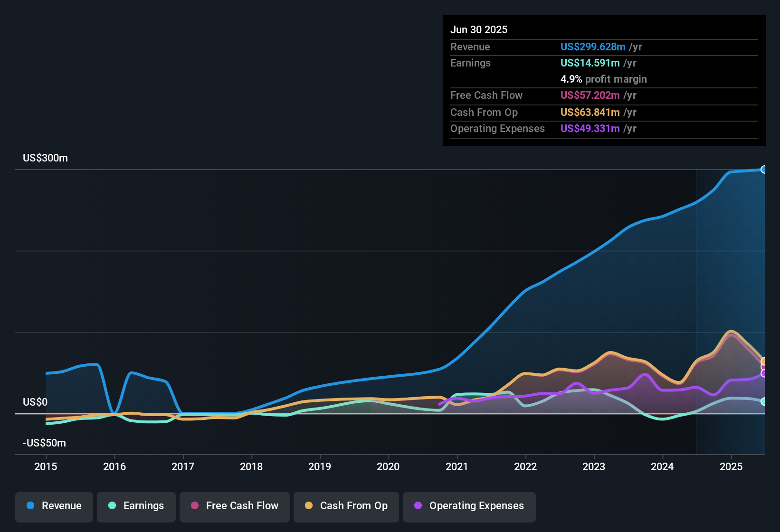Toggle the Free Cash Flow legend button
The width and height of the screenshot is (780, 532).
235,506
